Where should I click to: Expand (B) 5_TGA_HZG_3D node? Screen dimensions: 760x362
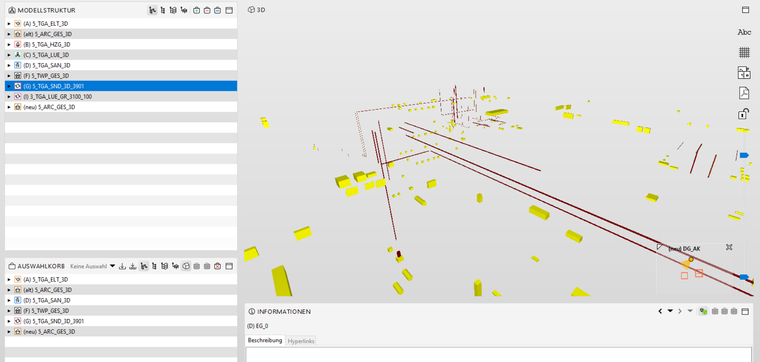(x=9, y=44)
